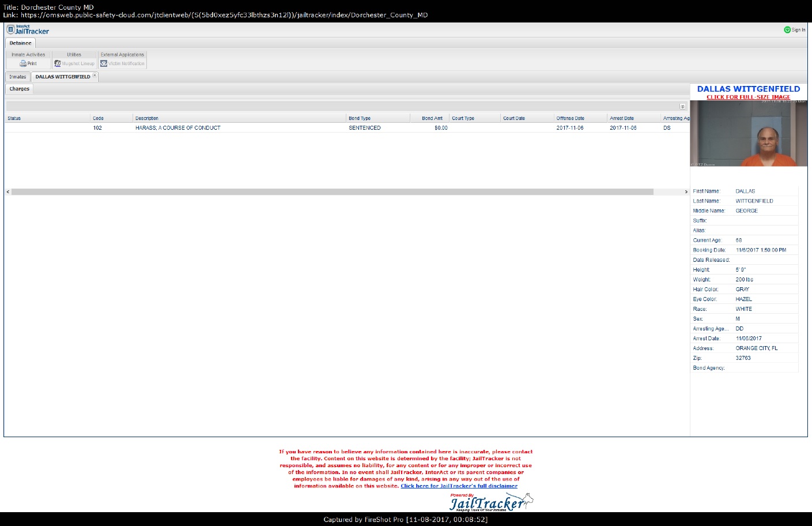Select the Charges tab
Viewport: 812px width, 526px height.
(19, 89)
